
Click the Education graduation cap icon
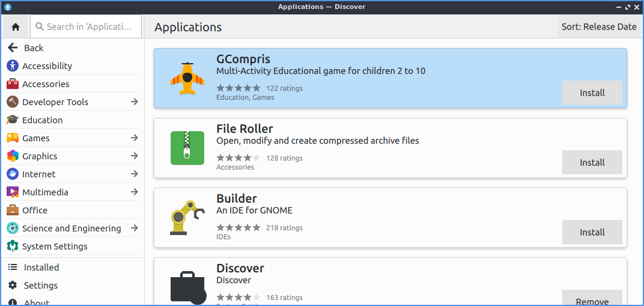point(13,120)
